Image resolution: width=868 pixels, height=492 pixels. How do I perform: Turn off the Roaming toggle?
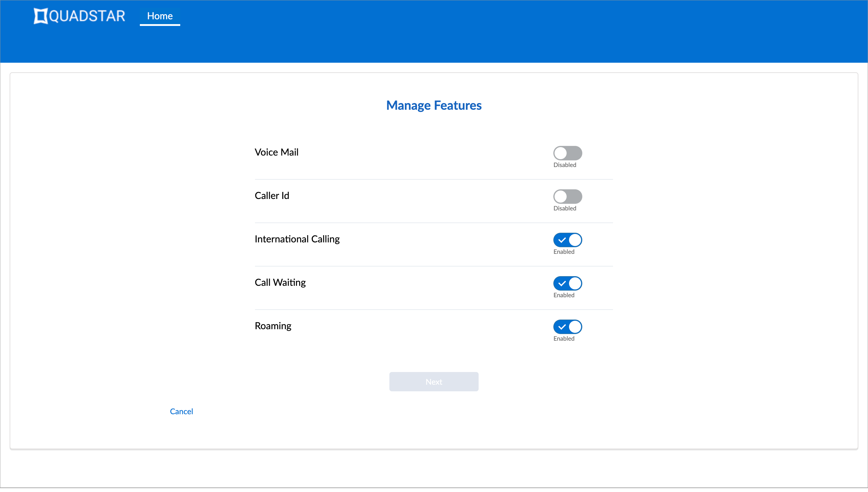568,327
